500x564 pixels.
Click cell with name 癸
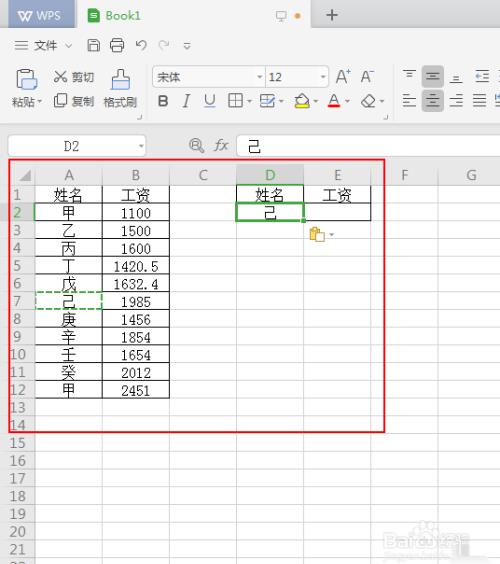(69, 372)
